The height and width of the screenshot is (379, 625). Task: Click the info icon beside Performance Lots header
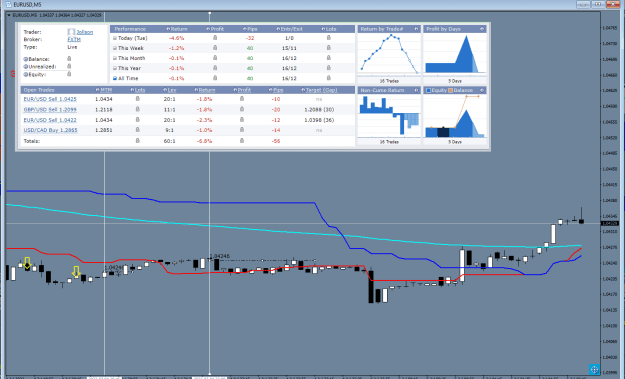point(323,29)
